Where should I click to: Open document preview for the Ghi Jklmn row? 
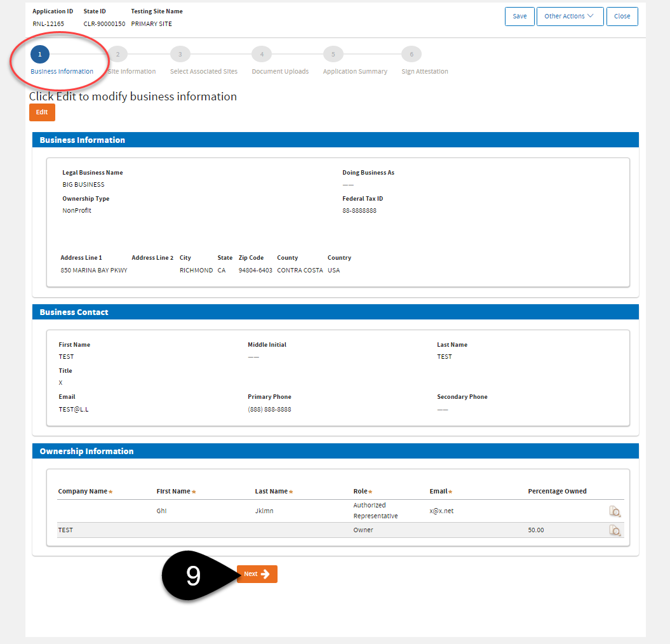coord(614,511)
